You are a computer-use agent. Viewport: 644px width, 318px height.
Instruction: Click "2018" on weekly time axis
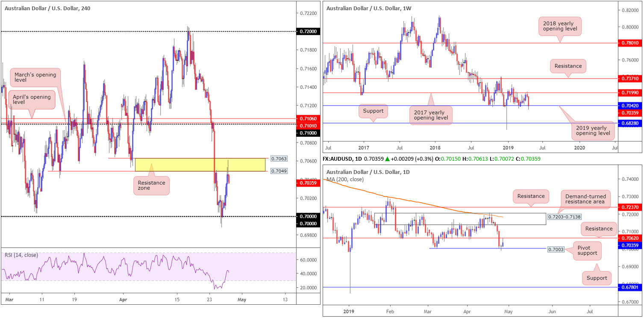(435, 147)
